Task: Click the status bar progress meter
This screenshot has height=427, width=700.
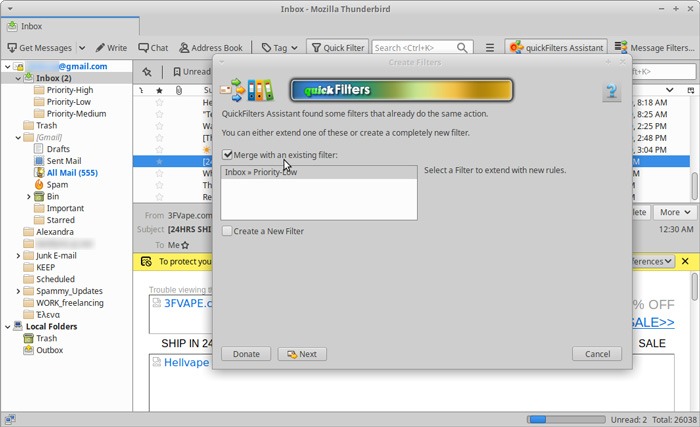Action: pos(566,419)
